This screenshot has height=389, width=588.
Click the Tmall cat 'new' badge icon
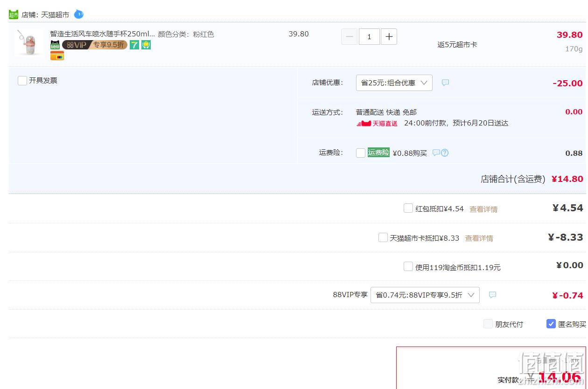[55, 45]
